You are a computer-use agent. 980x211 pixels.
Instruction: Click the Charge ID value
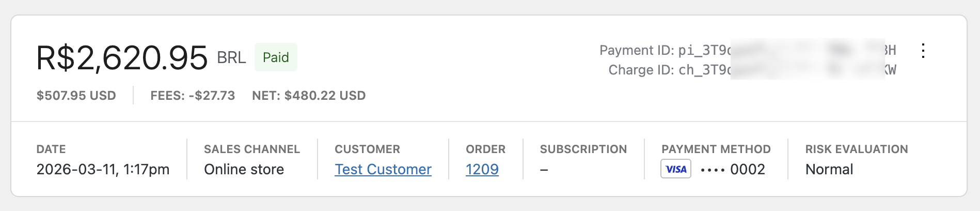[x=786, y=70]
